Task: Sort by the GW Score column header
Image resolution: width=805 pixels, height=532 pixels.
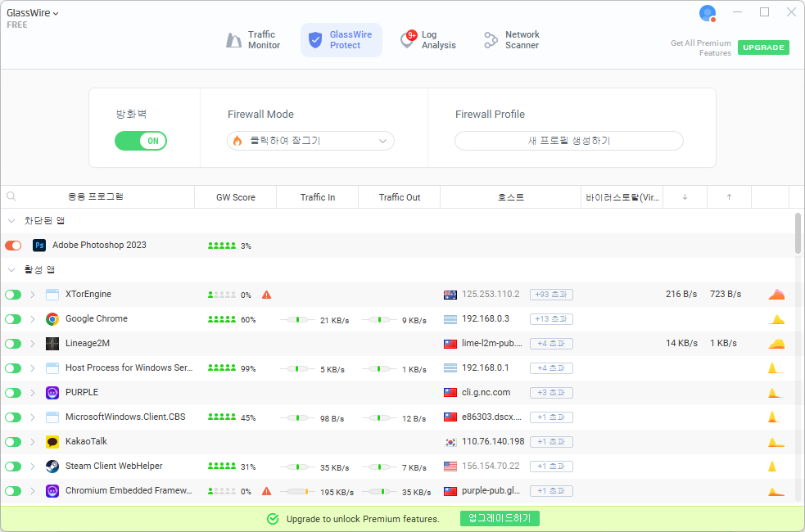Action: pos(236,197)
